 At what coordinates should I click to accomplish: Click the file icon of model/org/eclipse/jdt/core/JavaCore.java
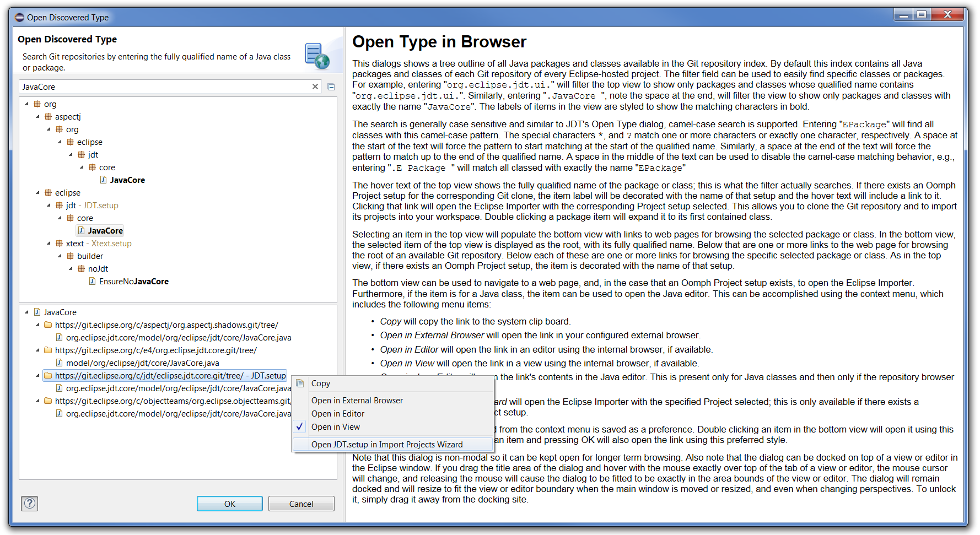[x=60, y=363]
